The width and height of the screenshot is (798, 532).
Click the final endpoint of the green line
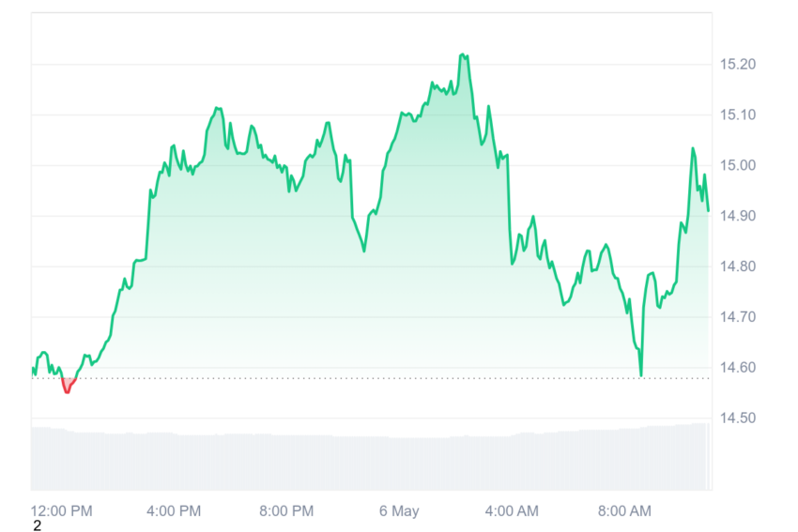[708, 210]
